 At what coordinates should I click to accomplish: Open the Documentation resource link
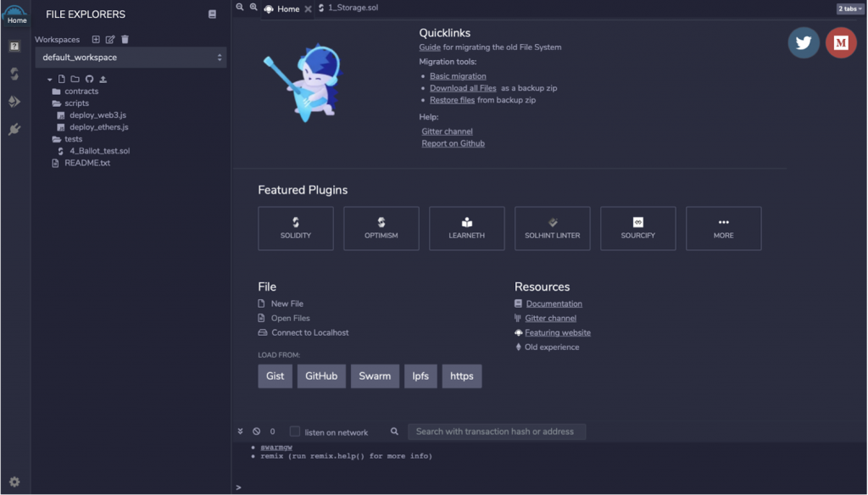tap(554, 304)
